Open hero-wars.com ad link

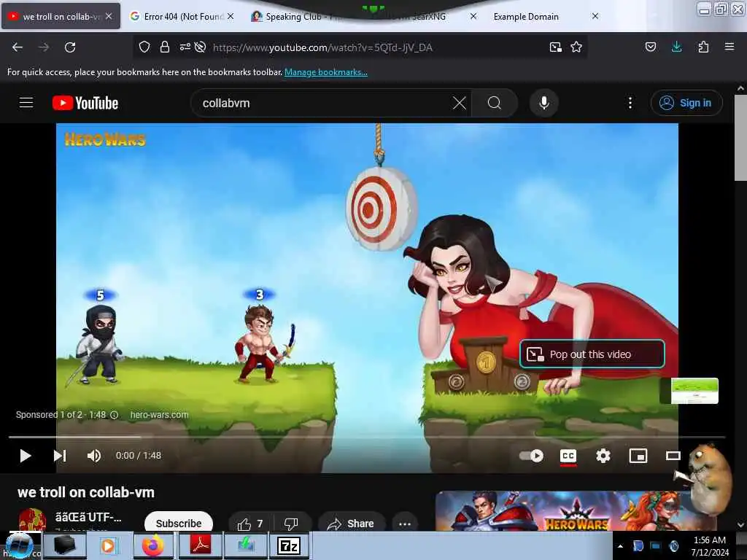160,415
